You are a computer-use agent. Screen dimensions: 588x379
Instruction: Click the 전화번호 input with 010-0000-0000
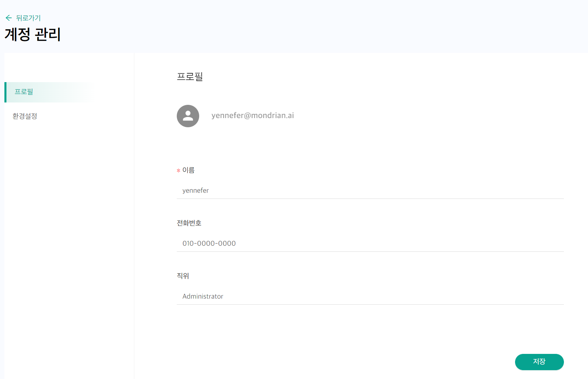coord(370,244)
